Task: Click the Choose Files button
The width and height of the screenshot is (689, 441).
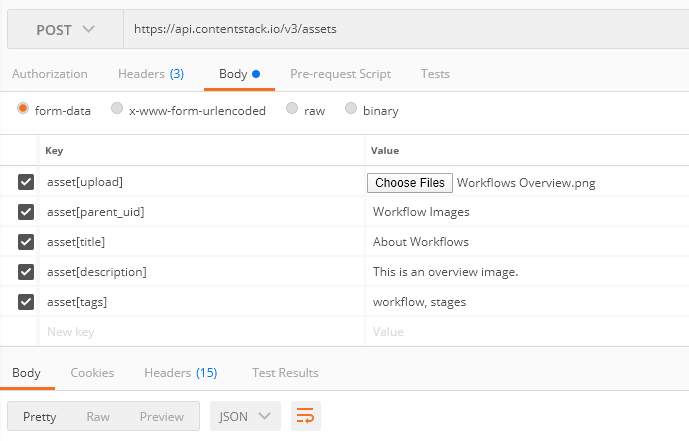Action: tap(410, 183)
